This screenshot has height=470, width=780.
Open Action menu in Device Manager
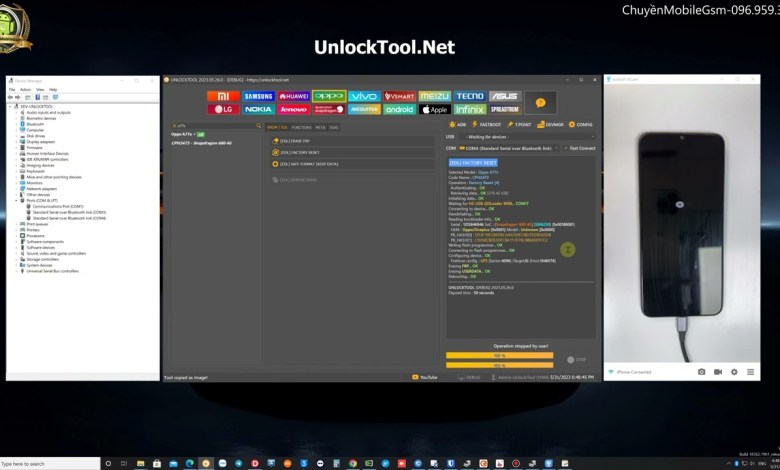pyautogui.click(x=25, y=90)
